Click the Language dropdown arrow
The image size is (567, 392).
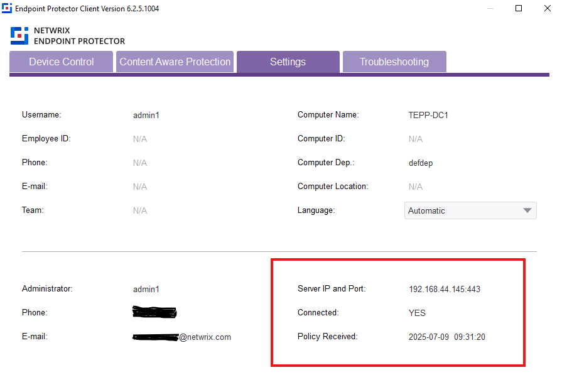tap(527, 210)
